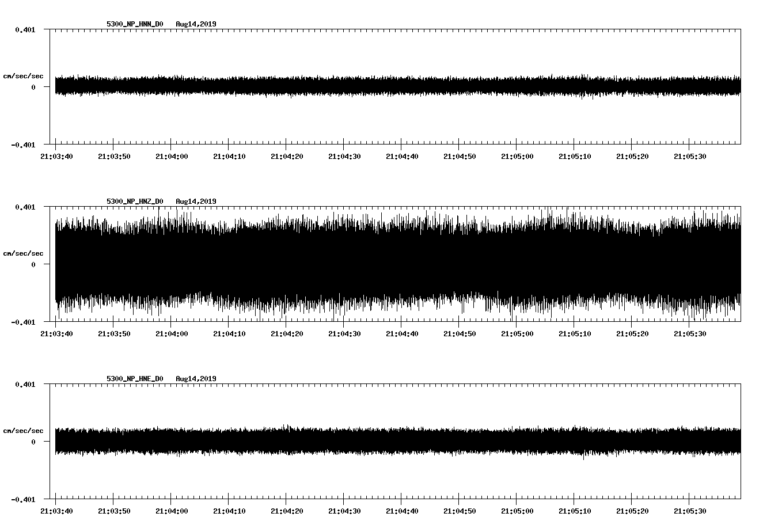The height and width of the screenshot is (532, 782).
Task: Click the HNZ vertical-channel waveform trace
Action: [x=398, y=264]
